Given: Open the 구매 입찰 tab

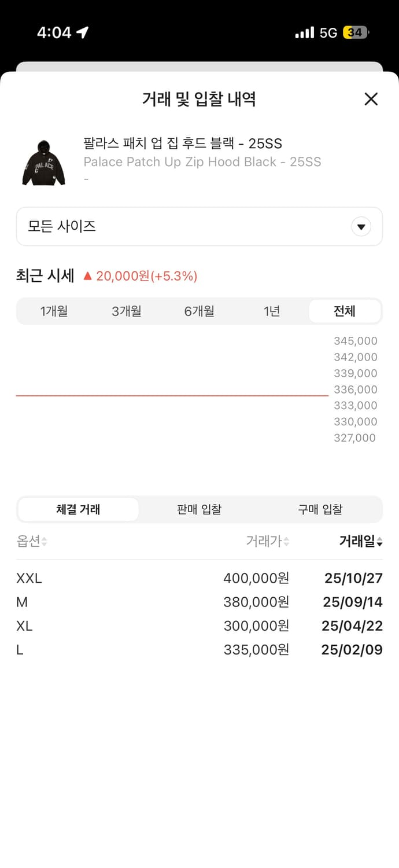Looking at the screenshot, I should [x=320, y=509].
